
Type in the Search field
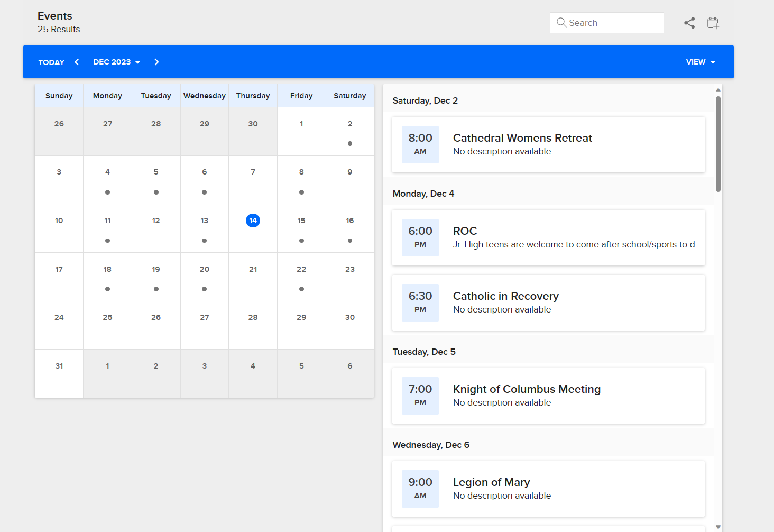coord(613,23)
